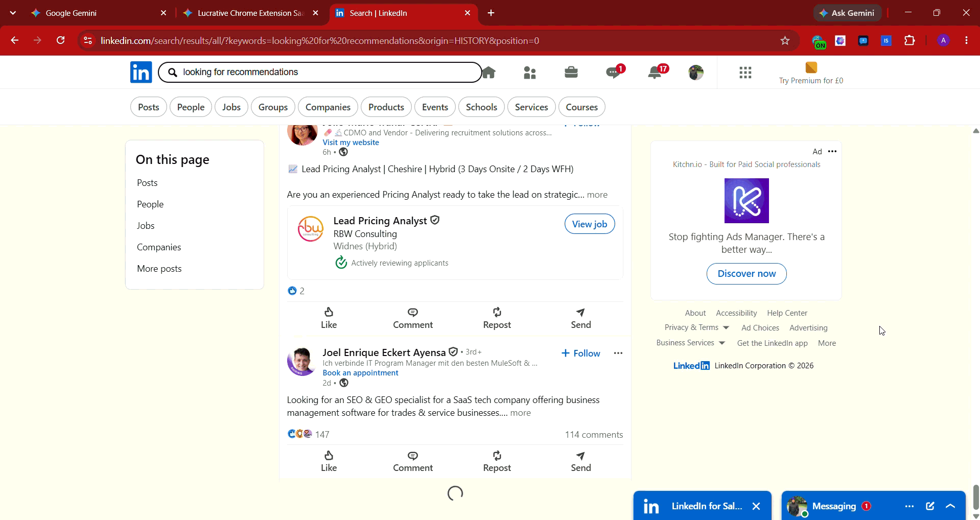Expand Business Services dropdown
The image size is (980, 520).
click(690, 343)
